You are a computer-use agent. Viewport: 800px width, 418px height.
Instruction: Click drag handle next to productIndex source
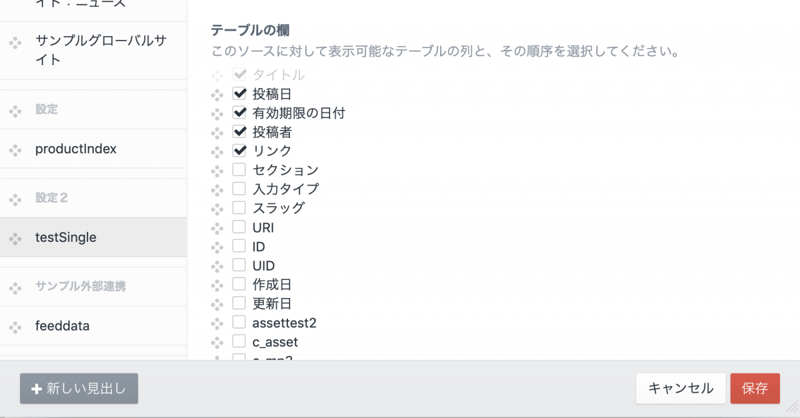pos(15,150)
